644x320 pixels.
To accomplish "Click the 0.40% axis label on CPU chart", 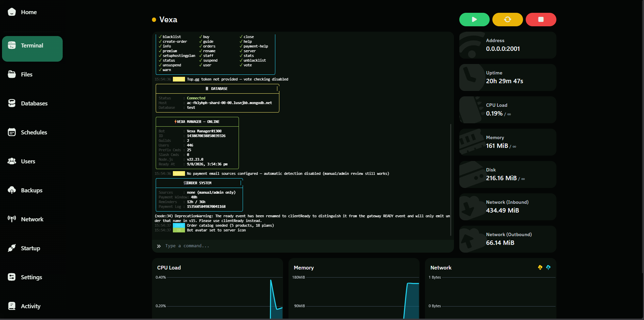I will tap(161, 277).
